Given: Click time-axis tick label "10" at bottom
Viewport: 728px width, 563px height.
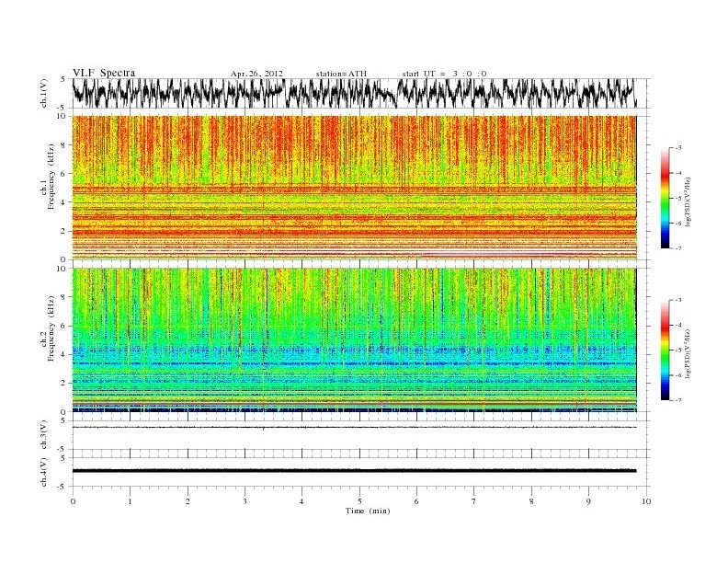Looking at the screenshot, I should pos(646,501).
